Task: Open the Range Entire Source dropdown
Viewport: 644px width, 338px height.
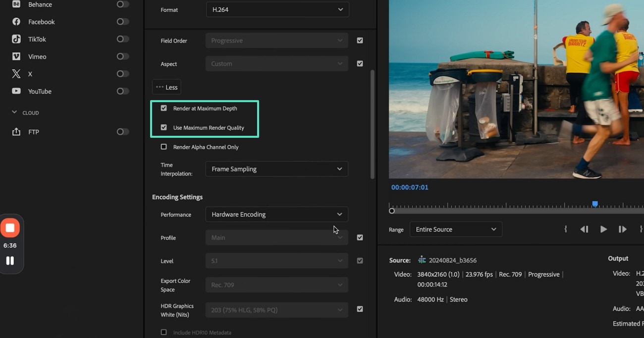Action: tap(456, 229)
